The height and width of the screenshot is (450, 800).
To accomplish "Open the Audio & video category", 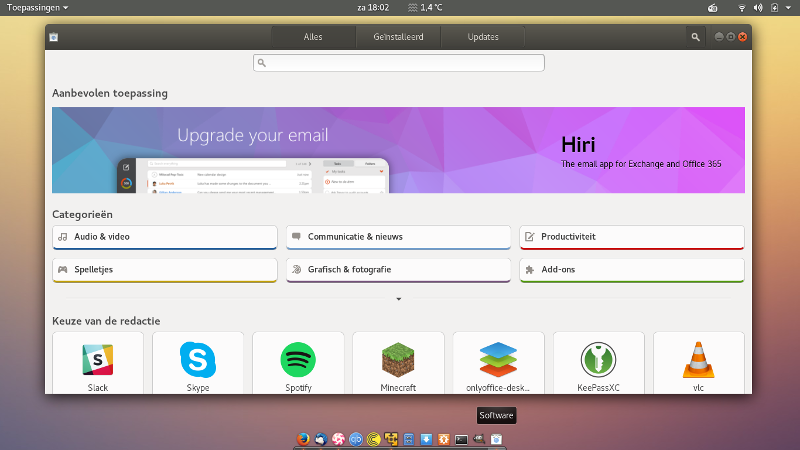I will [165, 237].
